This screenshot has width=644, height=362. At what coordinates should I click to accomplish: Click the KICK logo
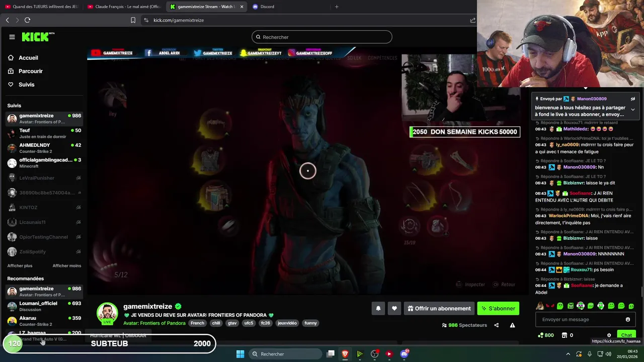(x=38, y=37)
